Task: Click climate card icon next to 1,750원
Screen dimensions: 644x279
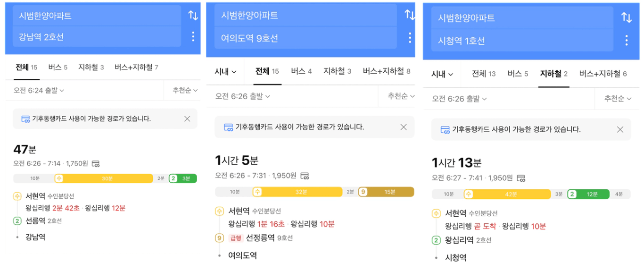Action: point(96,164)
